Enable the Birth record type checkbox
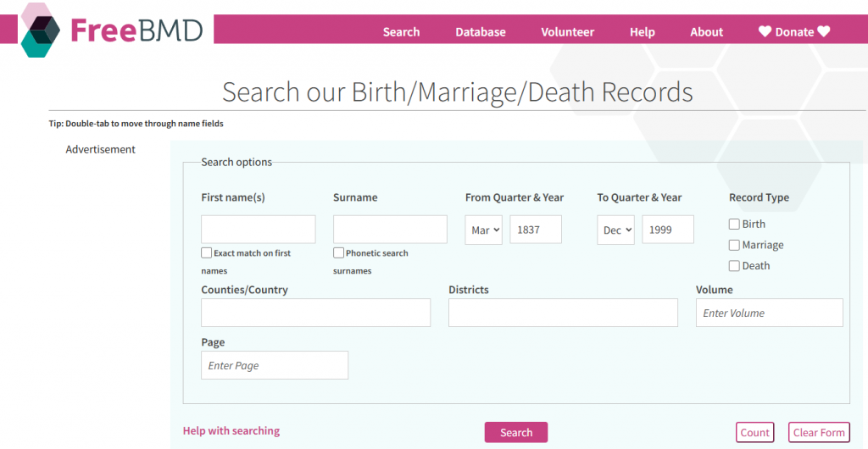The image size is (868, 449). [734, 224]
